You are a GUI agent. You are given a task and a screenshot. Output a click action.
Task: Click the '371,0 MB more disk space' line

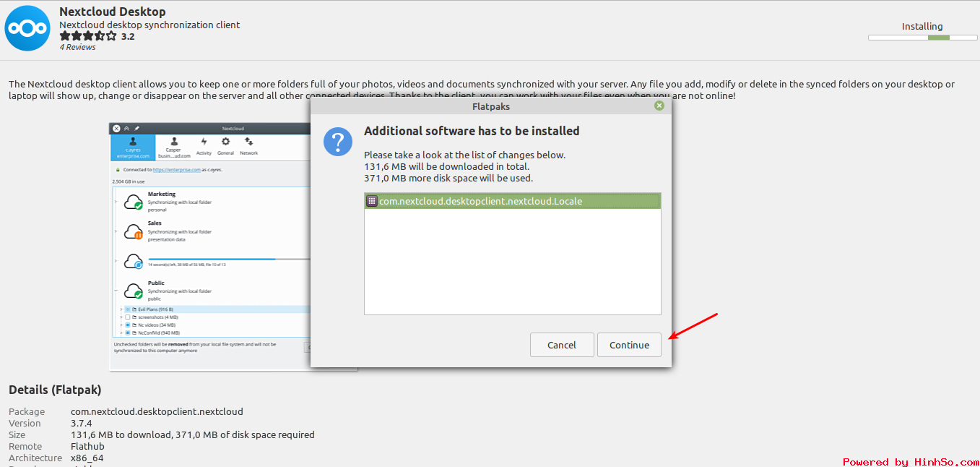pyautogui.click(x=448, y=178)
